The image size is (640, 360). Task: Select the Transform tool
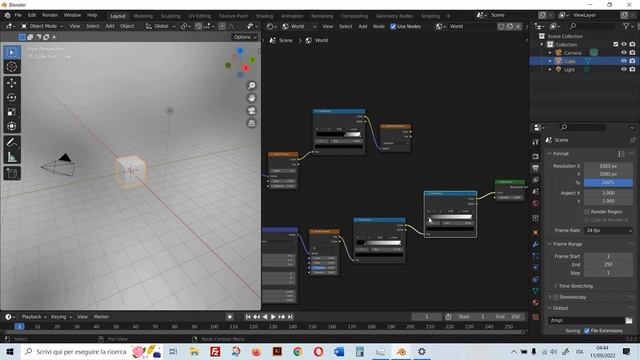coord(12,126)
